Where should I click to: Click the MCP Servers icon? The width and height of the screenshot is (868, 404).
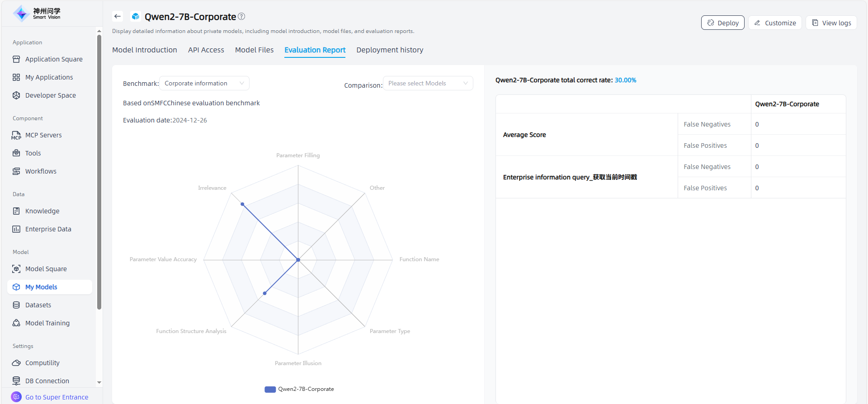(x=16, y=135)
